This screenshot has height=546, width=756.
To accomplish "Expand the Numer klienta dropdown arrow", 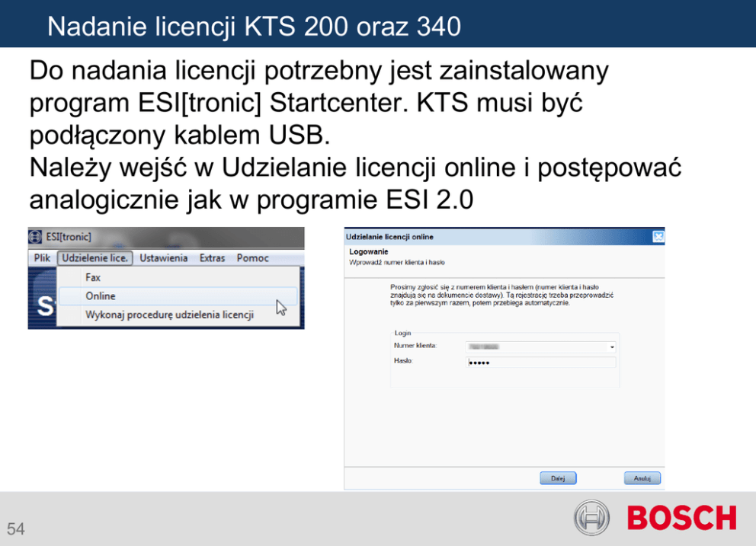I will pos(611,346).
